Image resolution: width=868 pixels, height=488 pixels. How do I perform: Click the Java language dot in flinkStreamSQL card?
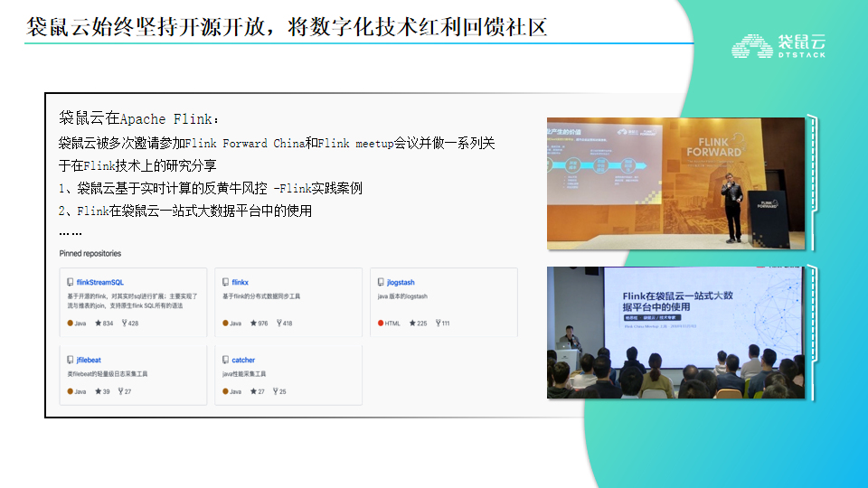(71, 324)
